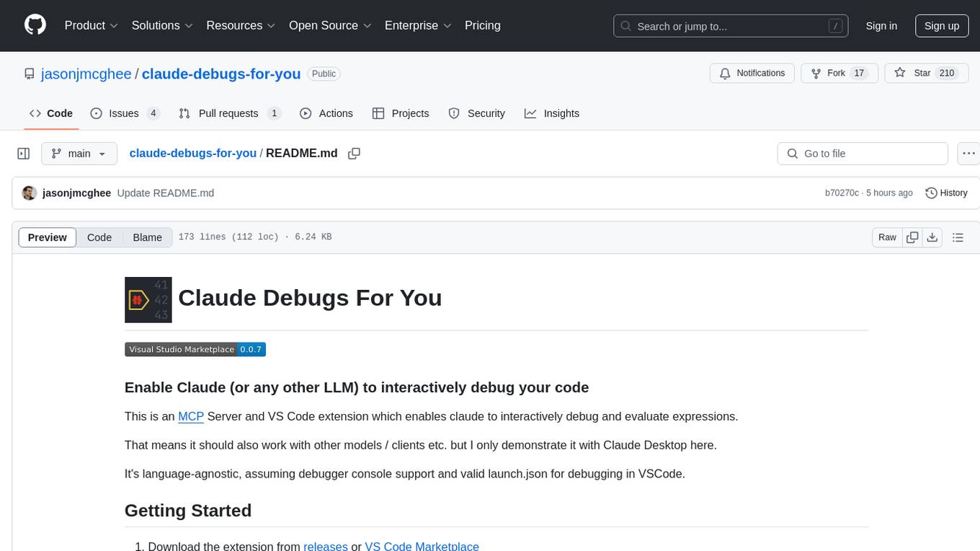Open the Update README.md commit message
The height and width of the screenshot is (551, 980).
[165, 193]
